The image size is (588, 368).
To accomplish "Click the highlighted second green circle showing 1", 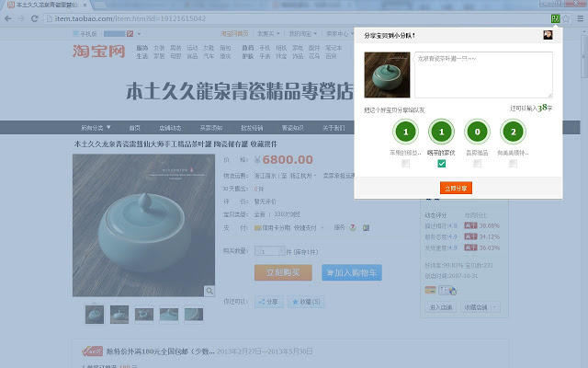I will tap(441, 132).
